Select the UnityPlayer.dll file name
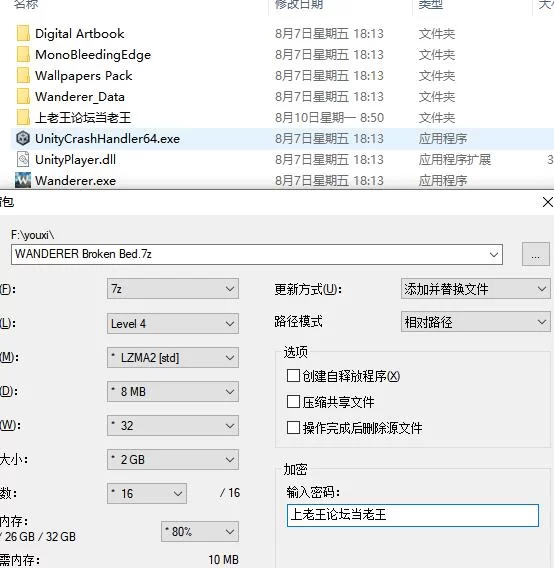The image size is (554, 568). [75, 160]
